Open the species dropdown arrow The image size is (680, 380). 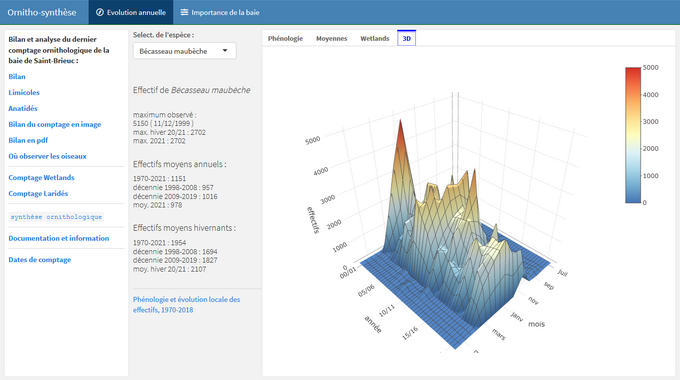click(x=225, y=51)
